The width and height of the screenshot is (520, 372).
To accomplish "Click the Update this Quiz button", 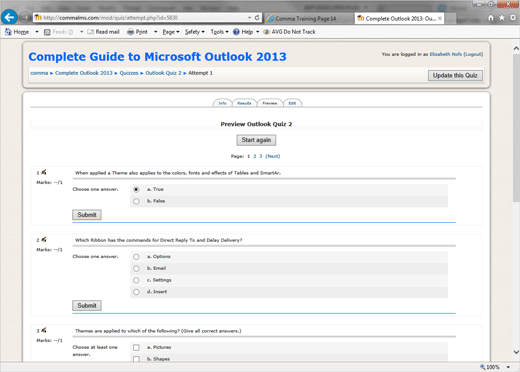I will 455,75.
